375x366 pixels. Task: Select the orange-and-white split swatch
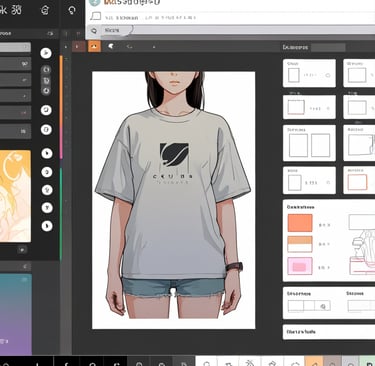(300, 244)
